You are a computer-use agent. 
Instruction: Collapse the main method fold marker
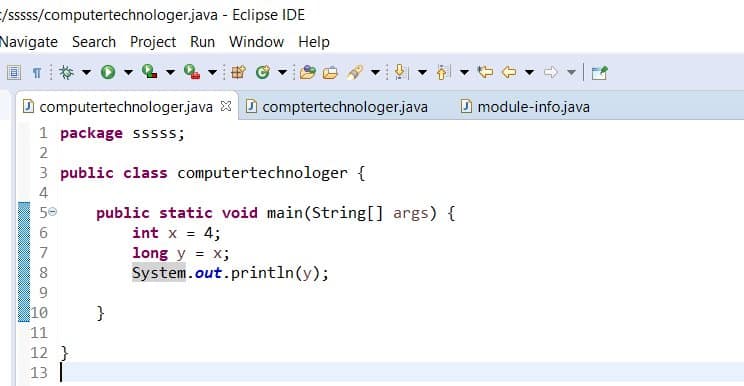coord(53,211)
